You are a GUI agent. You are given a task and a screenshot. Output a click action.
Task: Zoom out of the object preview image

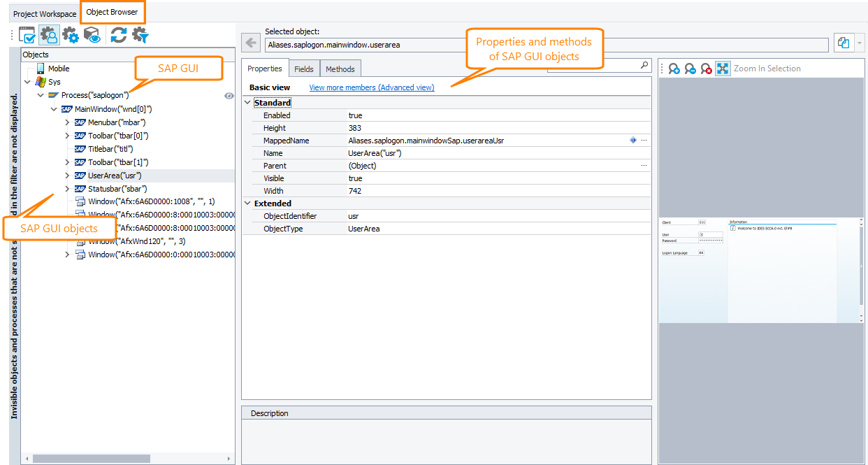coord(690,69)
